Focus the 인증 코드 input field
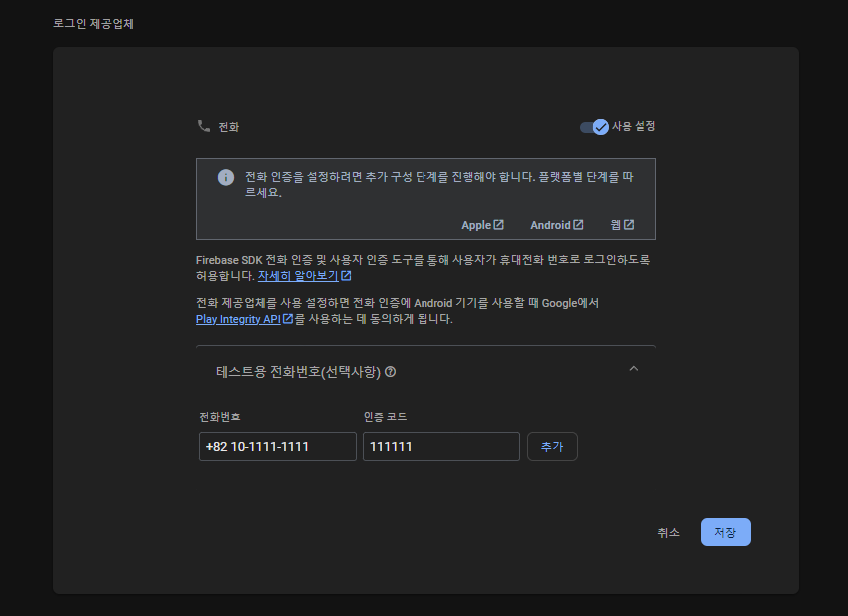The image size is (848, 616). (441, 447)
